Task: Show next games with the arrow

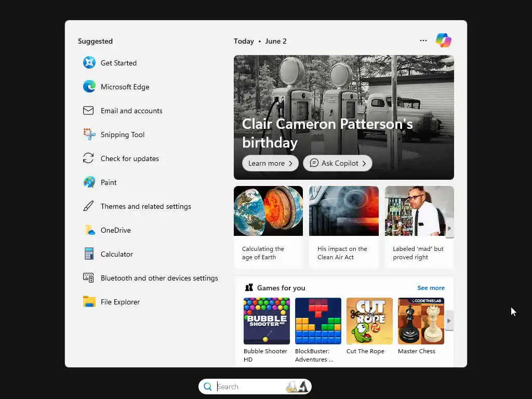Action: click(x=449, y=321)
